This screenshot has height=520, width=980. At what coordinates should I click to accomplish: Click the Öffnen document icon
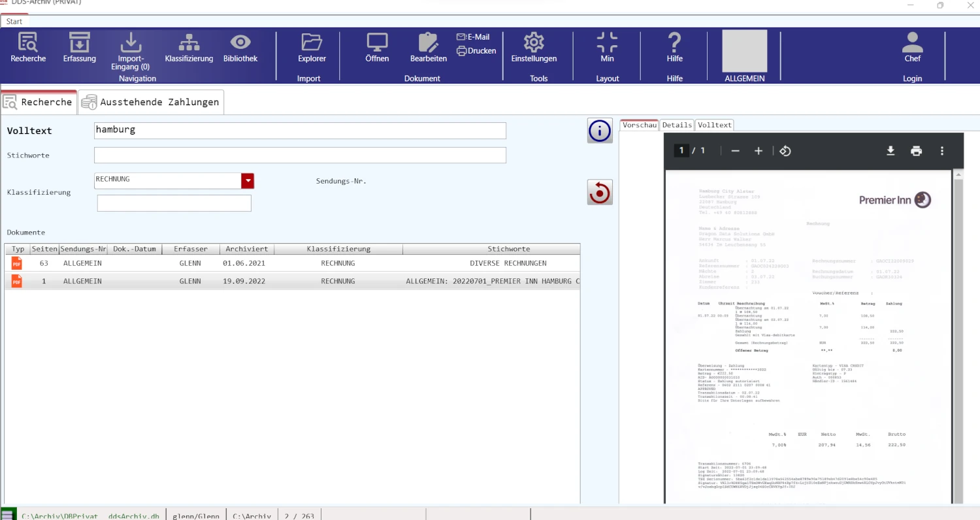tap(377, 48)
